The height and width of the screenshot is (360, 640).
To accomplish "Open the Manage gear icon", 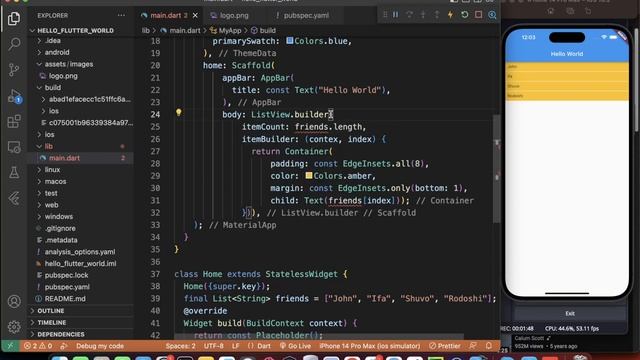I will point(14,327).
